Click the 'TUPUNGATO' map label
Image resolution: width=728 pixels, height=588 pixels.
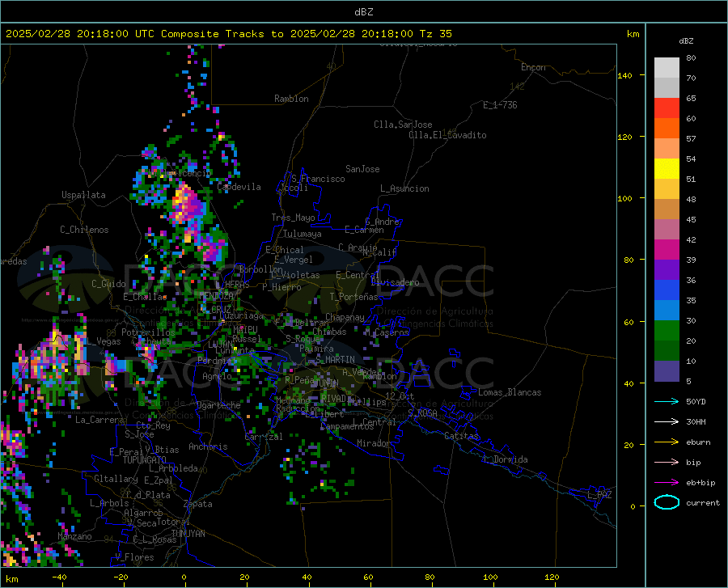click(145, 460)
